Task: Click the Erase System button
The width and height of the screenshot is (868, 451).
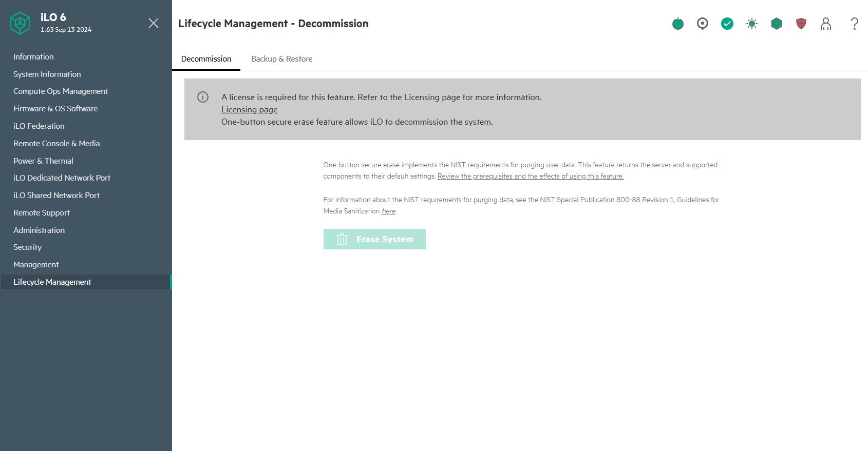Action: [x=374, y=239]
